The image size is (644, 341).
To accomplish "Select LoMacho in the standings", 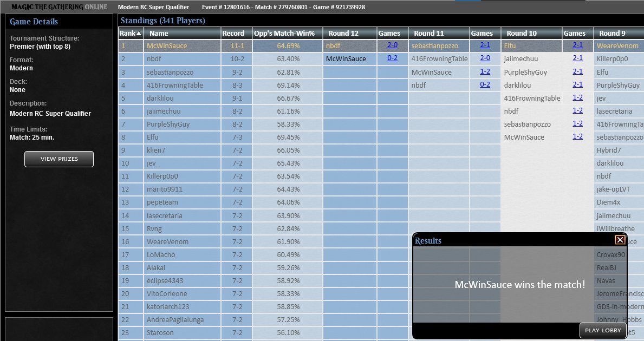I will click(160, 255).
